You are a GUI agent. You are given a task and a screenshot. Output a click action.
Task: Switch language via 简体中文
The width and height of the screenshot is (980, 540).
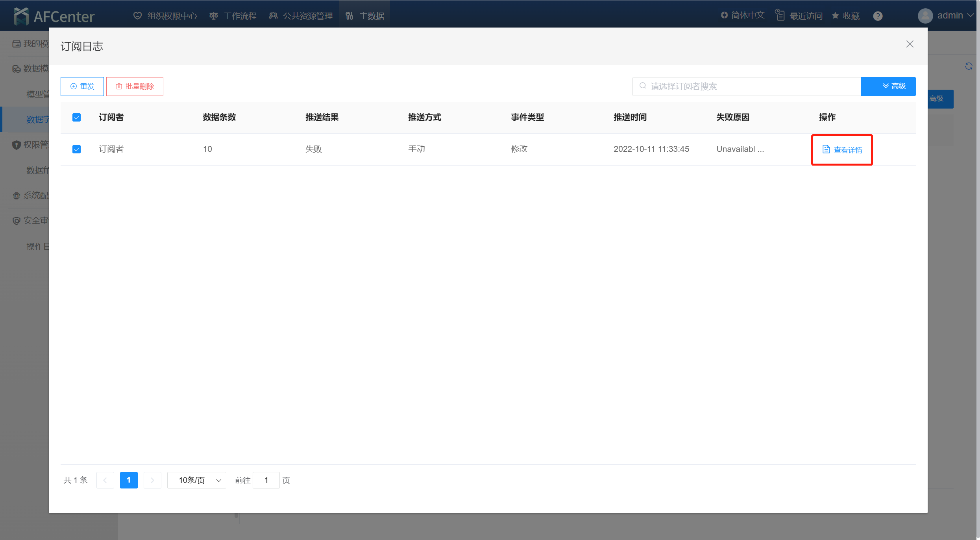pyautogui.click(x=743, y=15)
